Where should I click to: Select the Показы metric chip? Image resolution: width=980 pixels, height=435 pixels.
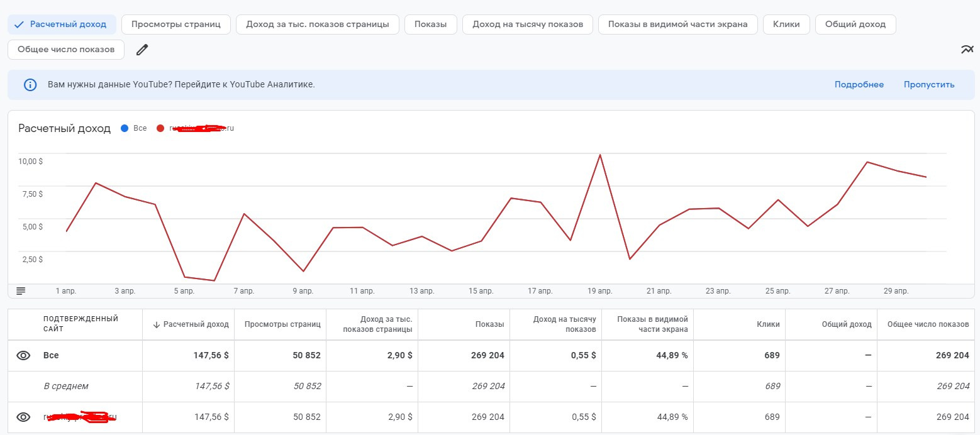(430, 25)
